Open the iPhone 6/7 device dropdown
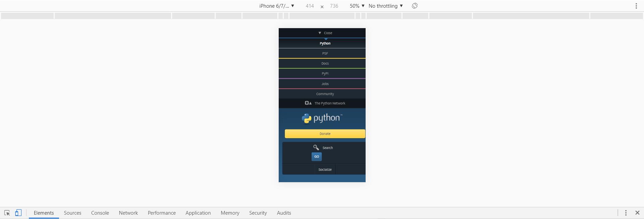 277,6
